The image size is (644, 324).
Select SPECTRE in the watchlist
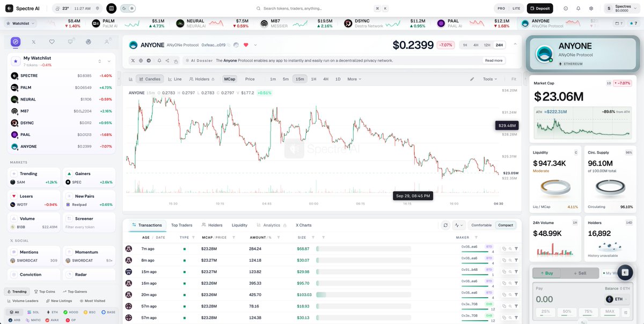click(x=62, y=76)
